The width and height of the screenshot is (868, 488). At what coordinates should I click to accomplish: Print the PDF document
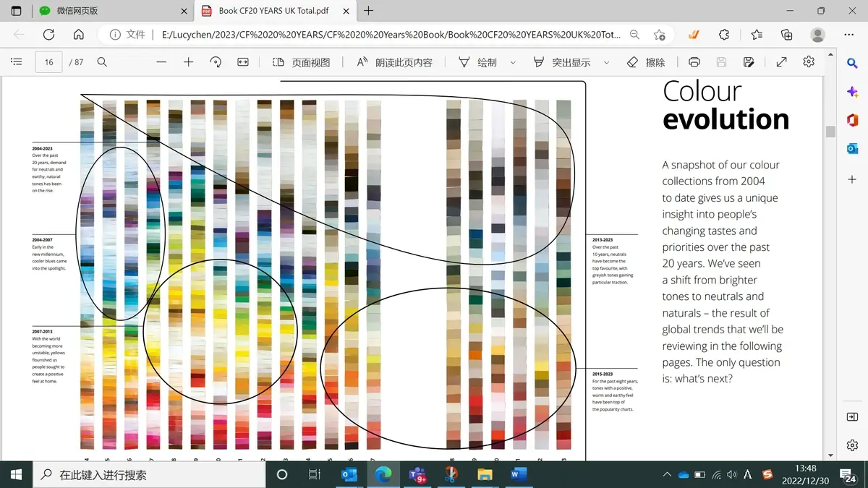point(694,62)
